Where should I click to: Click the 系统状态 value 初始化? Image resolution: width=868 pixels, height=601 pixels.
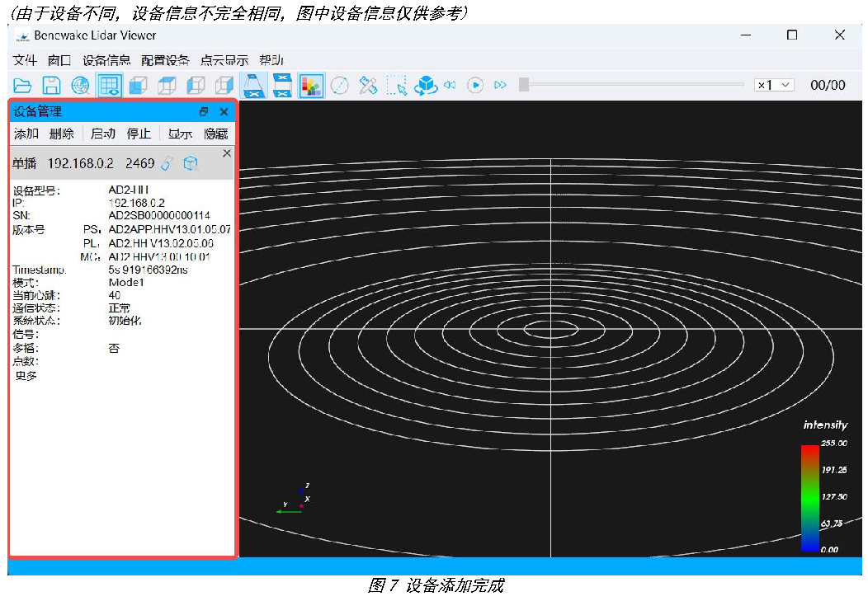click(x=125, y=321)
